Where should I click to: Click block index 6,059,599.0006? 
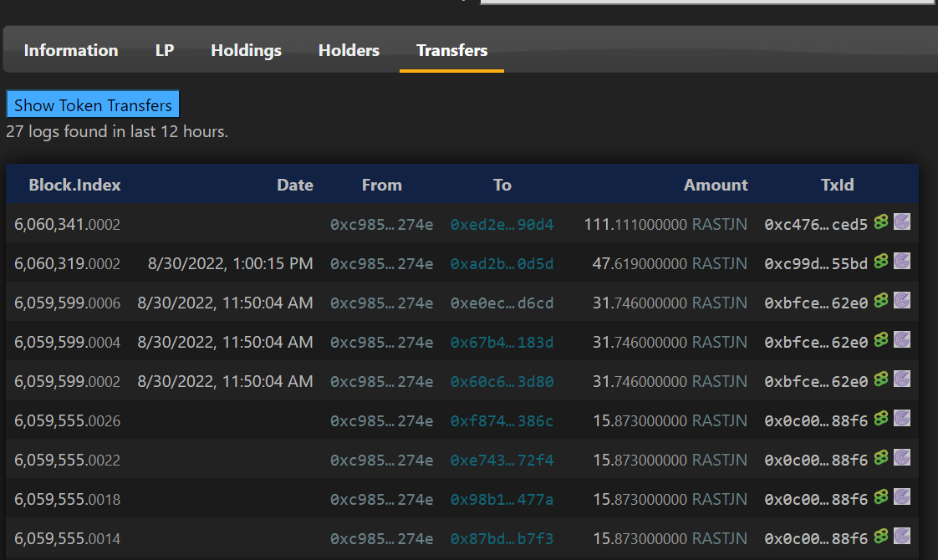(67, 303)
